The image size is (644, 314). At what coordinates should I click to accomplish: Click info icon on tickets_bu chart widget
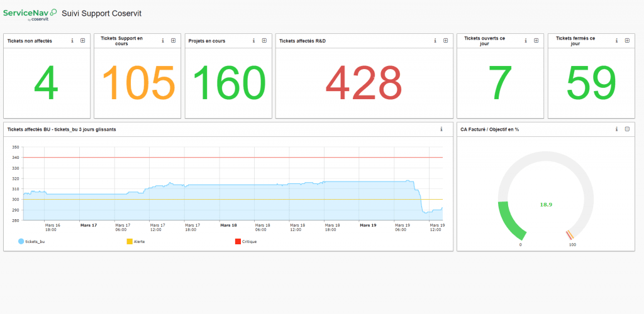441,129
